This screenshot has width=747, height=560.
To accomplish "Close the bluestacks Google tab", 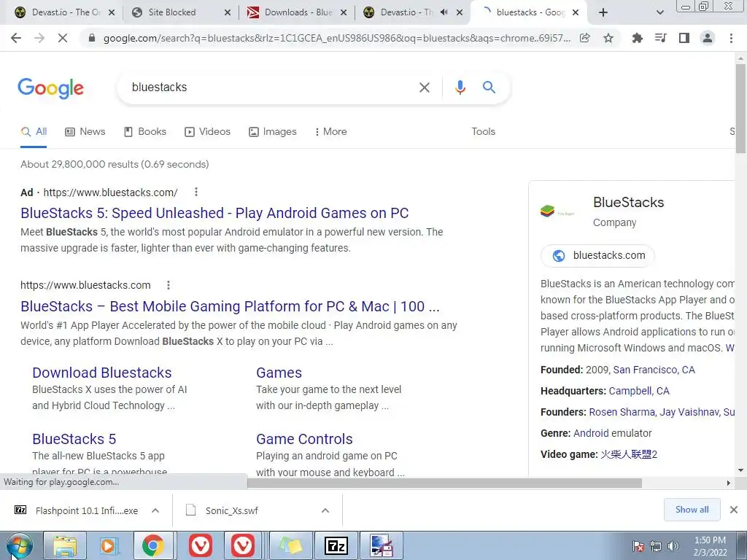I will click(576, 12).
